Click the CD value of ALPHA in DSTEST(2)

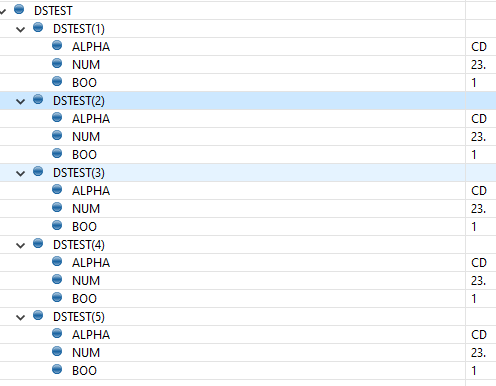(x=479, y=119)
